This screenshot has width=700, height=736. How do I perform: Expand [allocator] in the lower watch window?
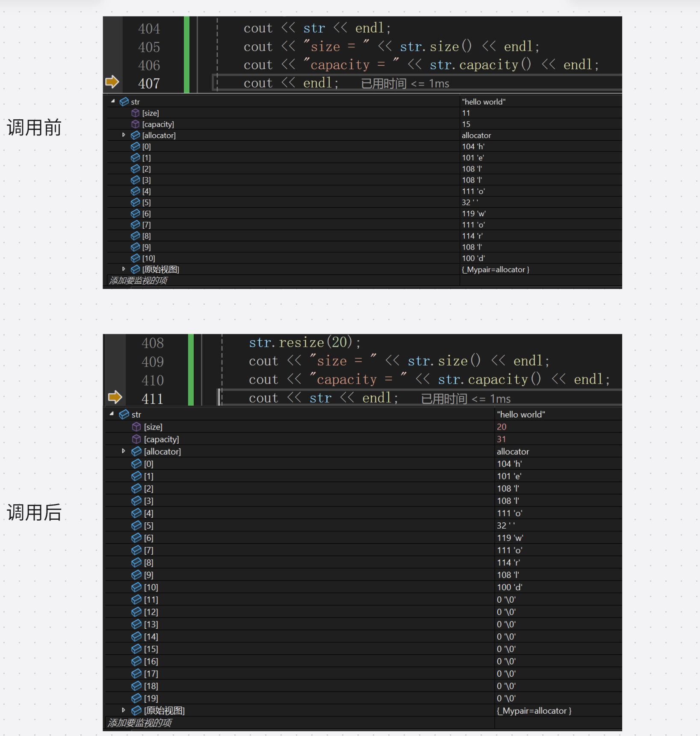click(x=124, y=451)
